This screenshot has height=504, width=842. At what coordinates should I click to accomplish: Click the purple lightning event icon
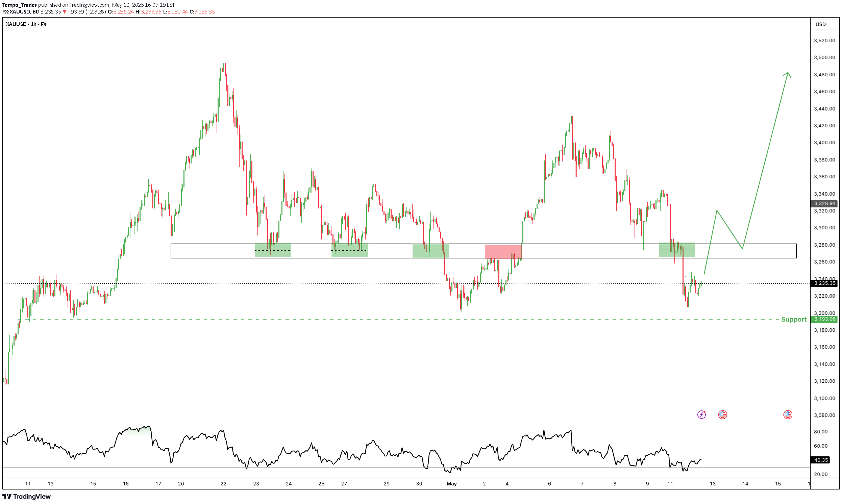click(x=701, y=415)
